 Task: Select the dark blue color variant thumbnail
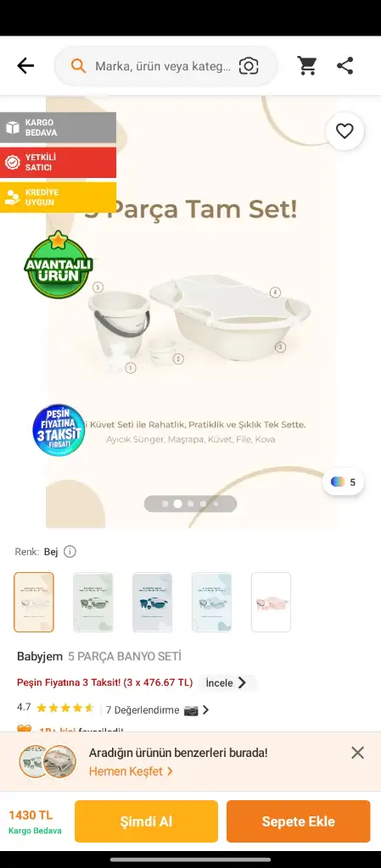coord(152,603)
